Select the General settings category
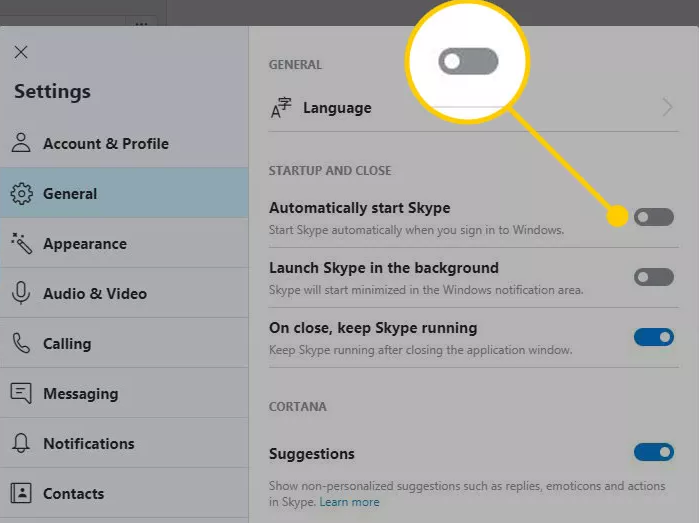Image resolution: width=699 pixels, height=523 pixels. pyautogui.click(x=124, y=193)
